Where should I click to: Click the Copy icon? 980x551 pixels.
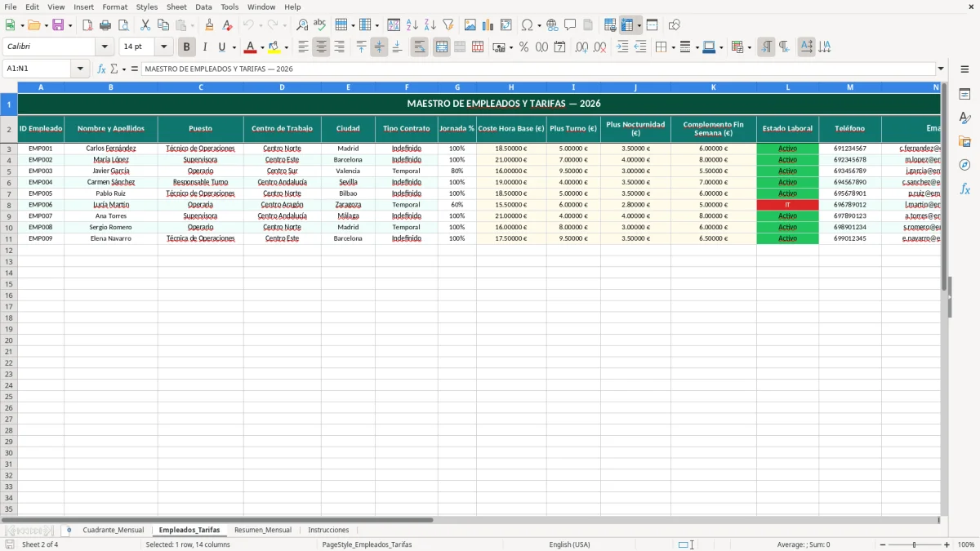tap(163, 25)
